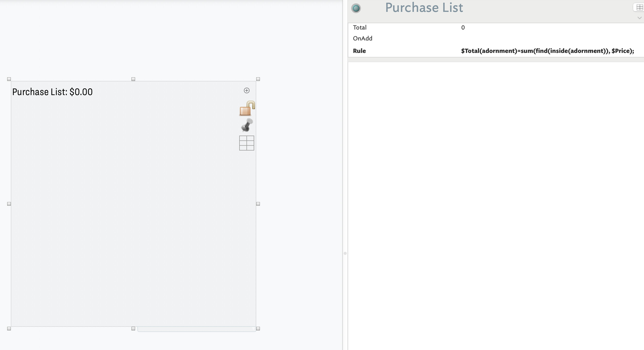The height and width of the screenshot is (350, 644).
Task: Expand the chevron below the table button
Action: click(x=639, y=18)
